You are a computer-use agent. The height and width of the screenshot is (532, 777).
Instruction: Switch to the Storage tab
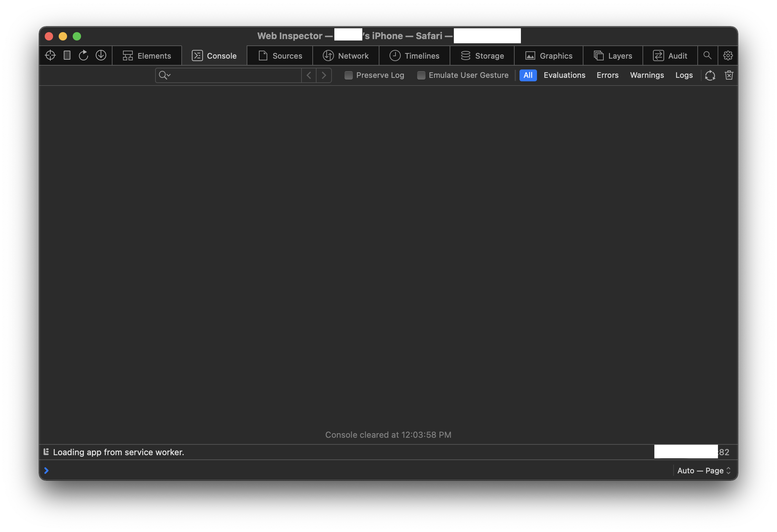point(482,56)
